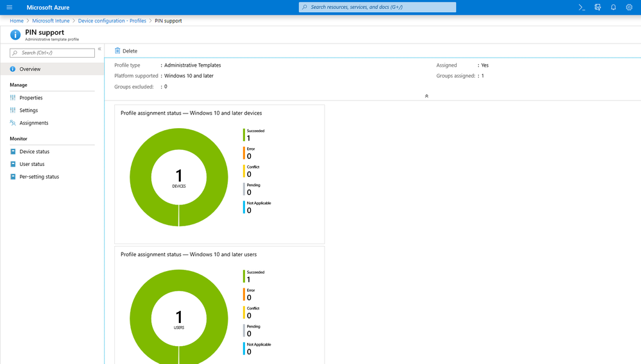Open the Azure portal hamburger menu
641x364 pixels.
(x=10, y=7)
